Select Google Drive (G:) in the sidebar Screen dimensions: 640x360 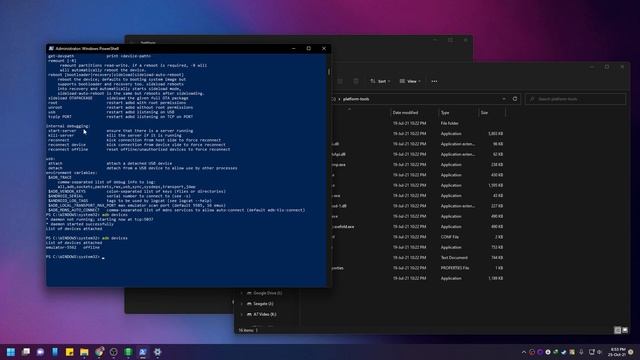264,293
